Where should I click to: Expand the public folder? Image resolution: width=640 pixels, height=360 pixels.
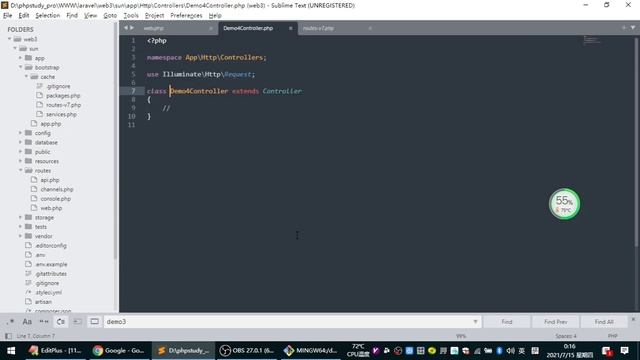pyautogui.click(x=20, y=152)
